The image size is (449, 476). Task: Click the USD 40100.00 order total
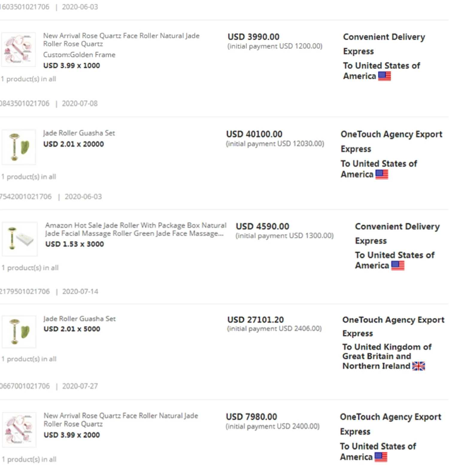pos(254,134)
